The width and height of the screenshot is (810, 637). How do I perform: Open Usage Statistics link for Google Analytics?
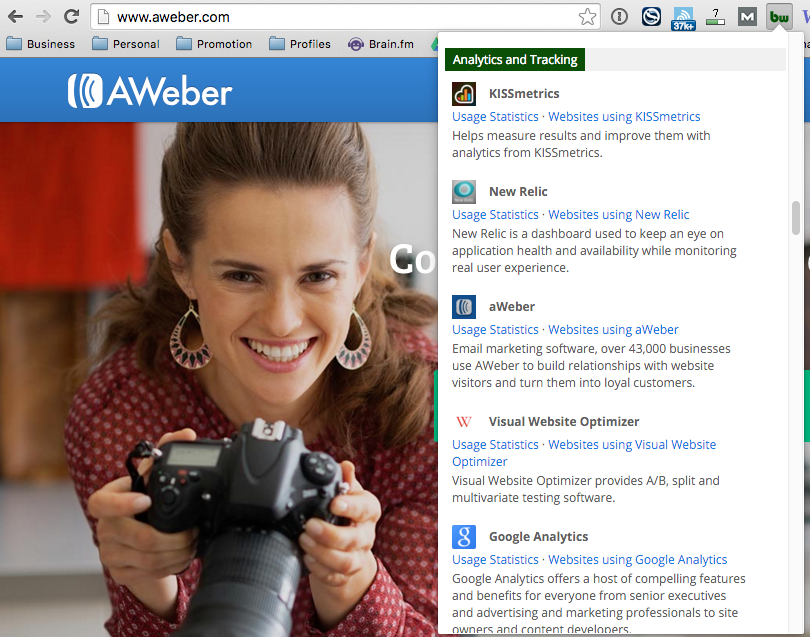[495, 560]
